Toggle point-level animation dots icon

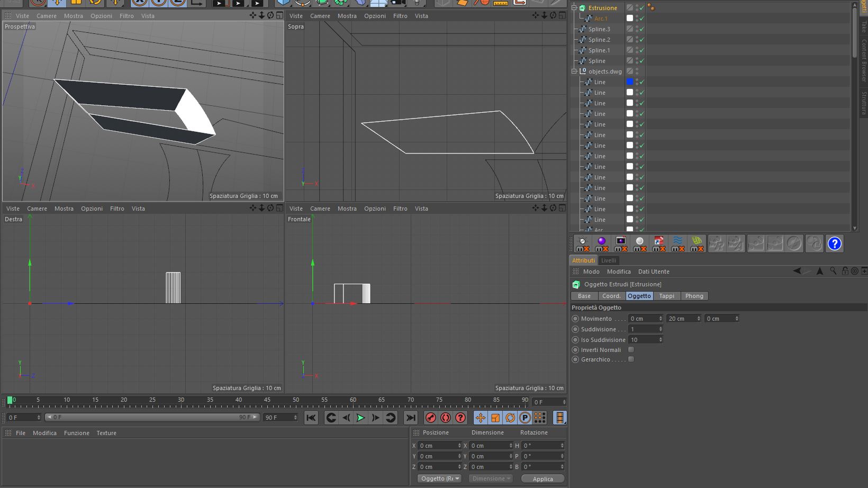tap(540, 418)
